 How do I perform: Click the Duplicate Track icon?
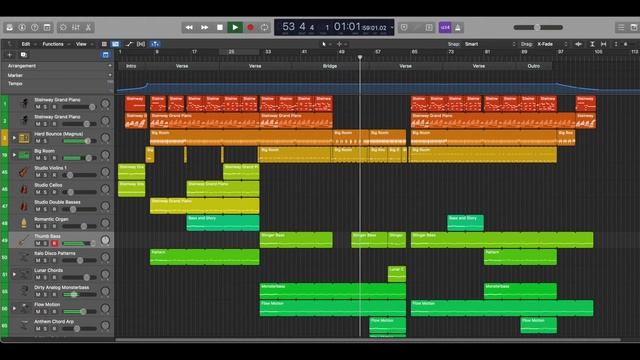[x=24, y=55]
